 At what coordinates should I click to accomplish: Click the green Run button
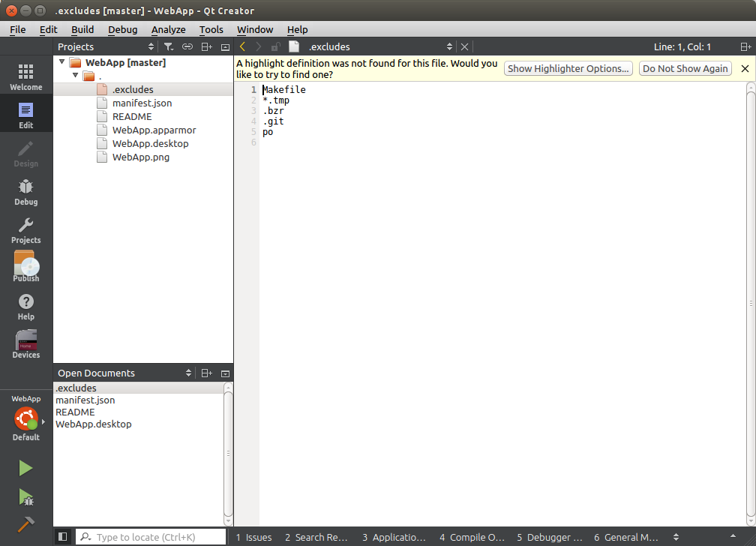pyautogui.click(x=25, y=468)
